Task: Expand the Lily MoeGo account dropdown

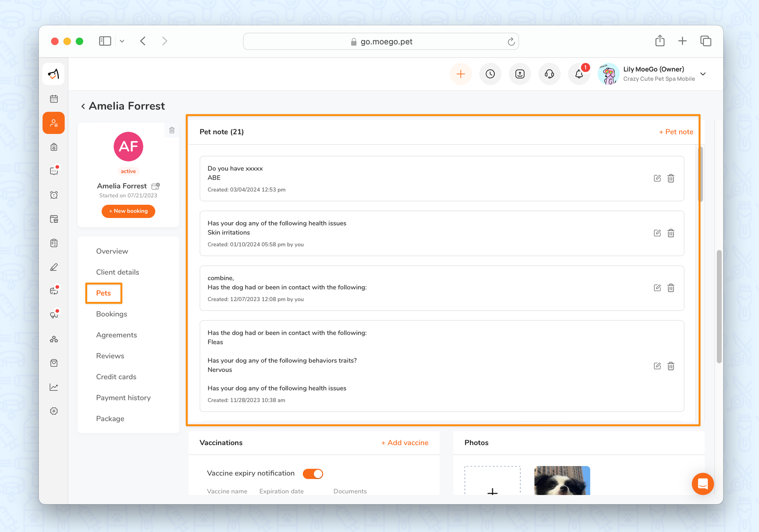Action: (x=703, y=74)
